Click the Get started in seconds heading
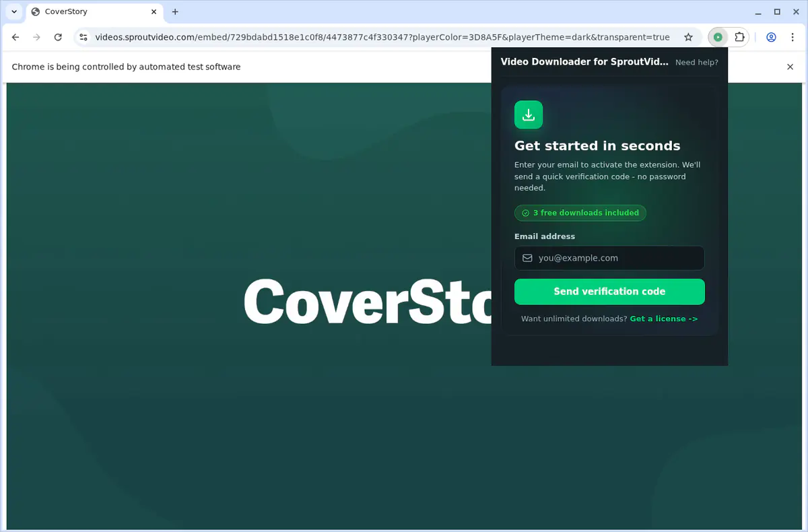 [x=597, y=145]
